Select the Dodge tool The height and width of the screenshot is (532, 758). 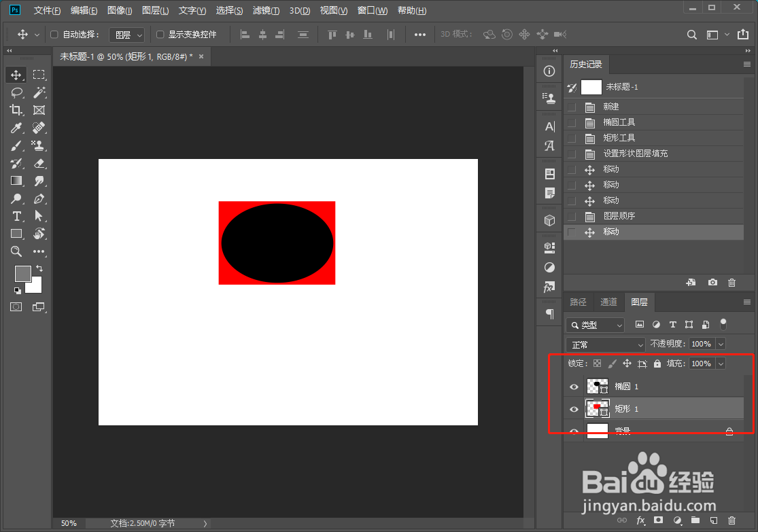click(16, 198)
